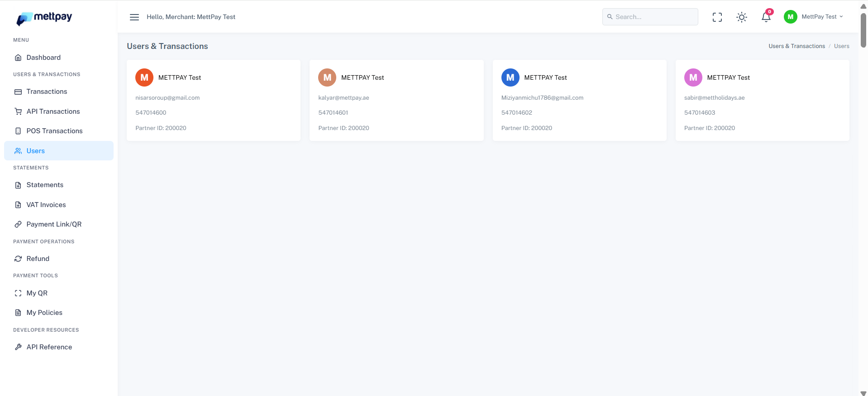Click email sabir@mettholidays.ae
This screenshot has width=868, height=396.
point(714,98)
